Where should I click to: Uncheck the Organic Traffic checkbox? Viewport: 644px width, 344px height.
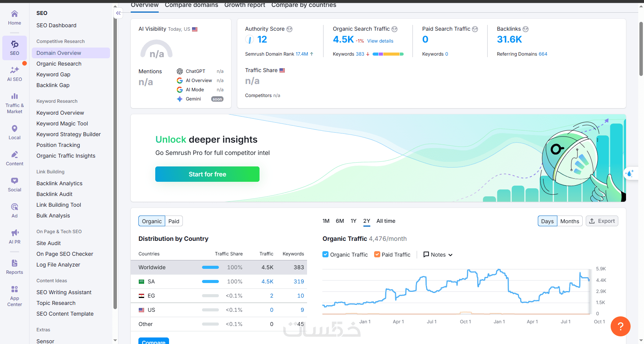325,254
